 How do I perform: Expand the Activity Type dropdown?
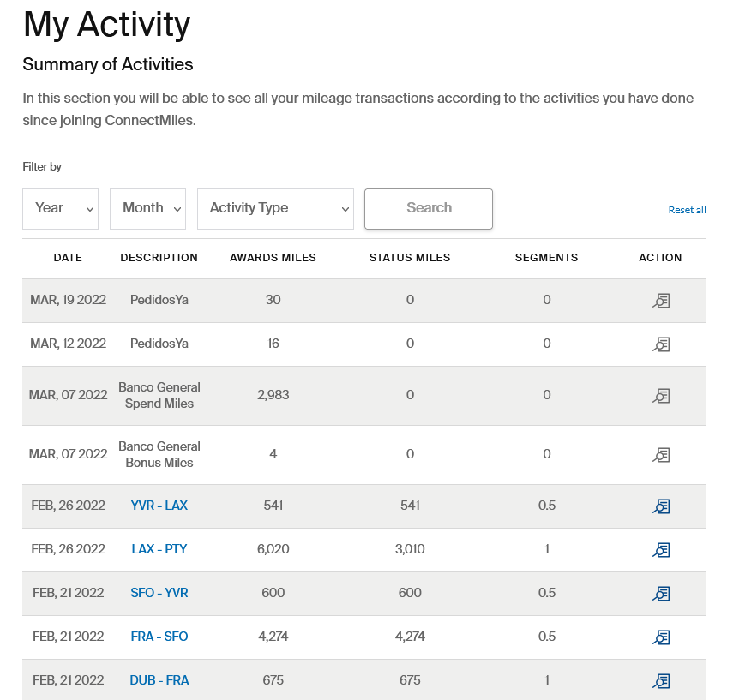[x=275, y=208]
